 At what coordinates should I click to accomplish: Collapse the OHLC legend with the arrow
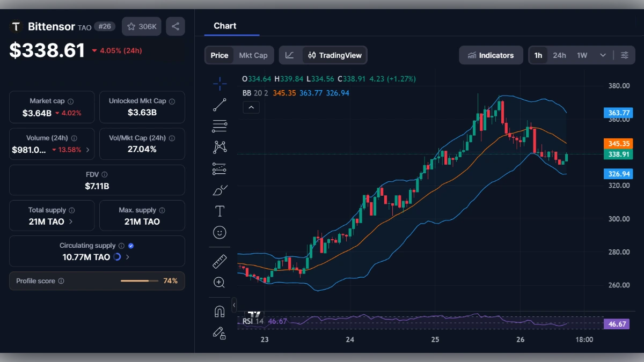[251, 107]
